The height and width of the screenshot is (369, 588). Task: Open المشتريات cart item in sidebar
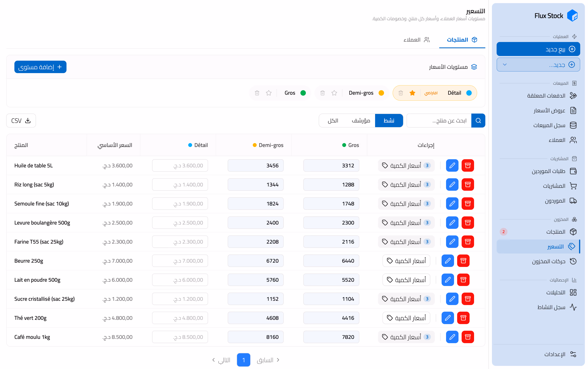(538, 186)
